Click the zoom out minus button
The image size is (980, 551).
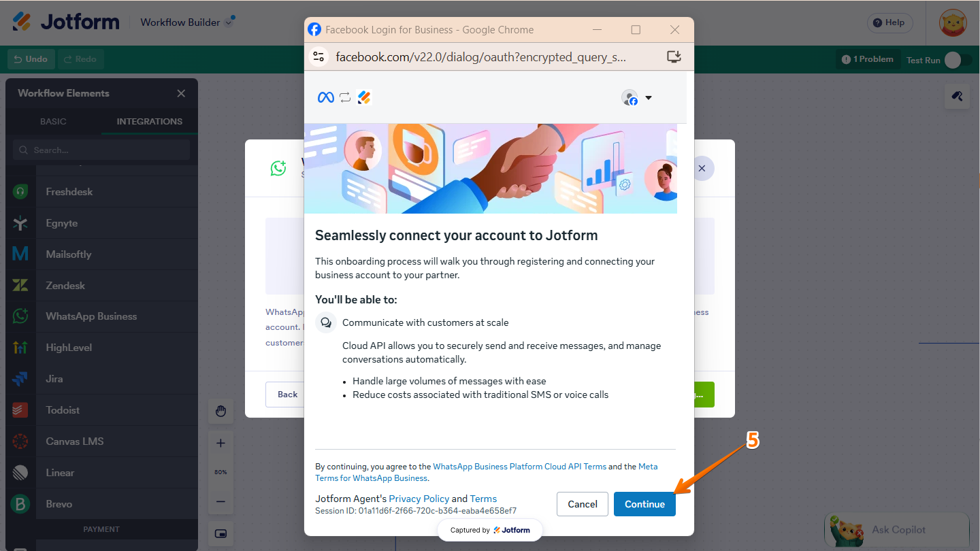[220, 501]
